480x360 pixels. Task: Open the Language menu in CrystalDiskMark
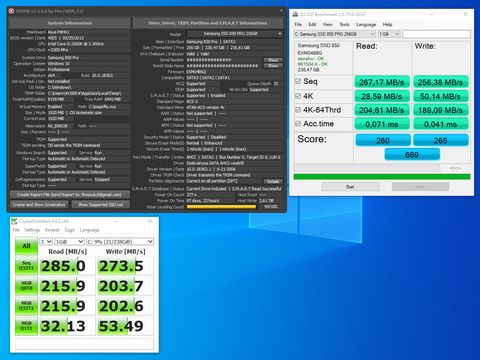click(x=89, y=230)
